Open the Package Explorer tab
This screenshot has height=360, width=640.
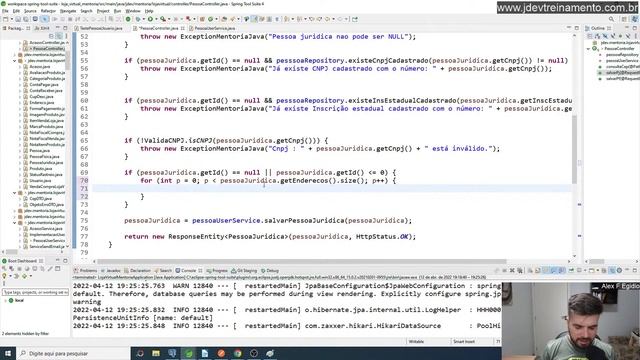pyautogui.click(x=16, y=28)
